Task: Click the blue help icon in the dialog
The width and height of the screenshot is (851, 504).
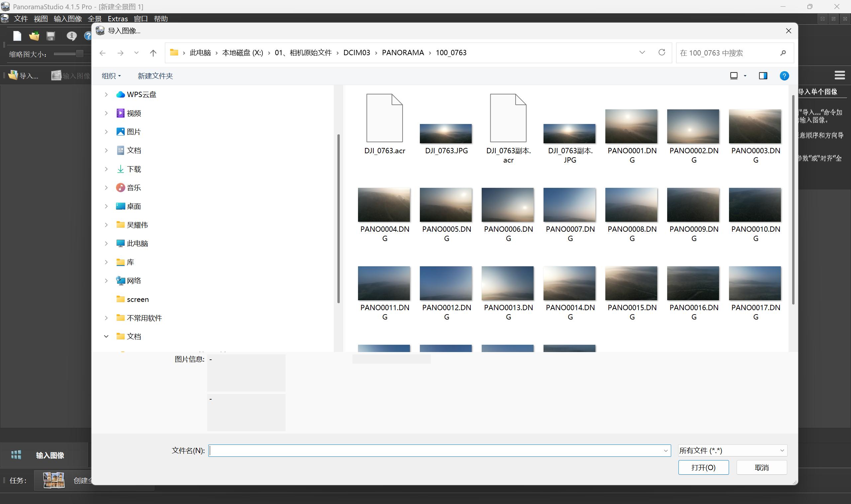Action: tap(784, 76)
